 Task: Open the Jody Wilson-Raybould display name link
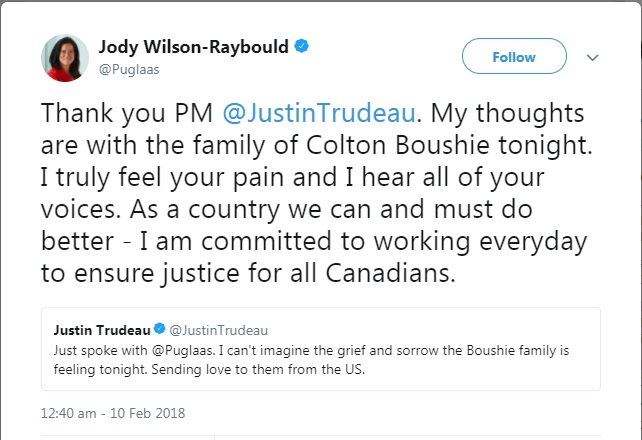[x=192, y=47]
